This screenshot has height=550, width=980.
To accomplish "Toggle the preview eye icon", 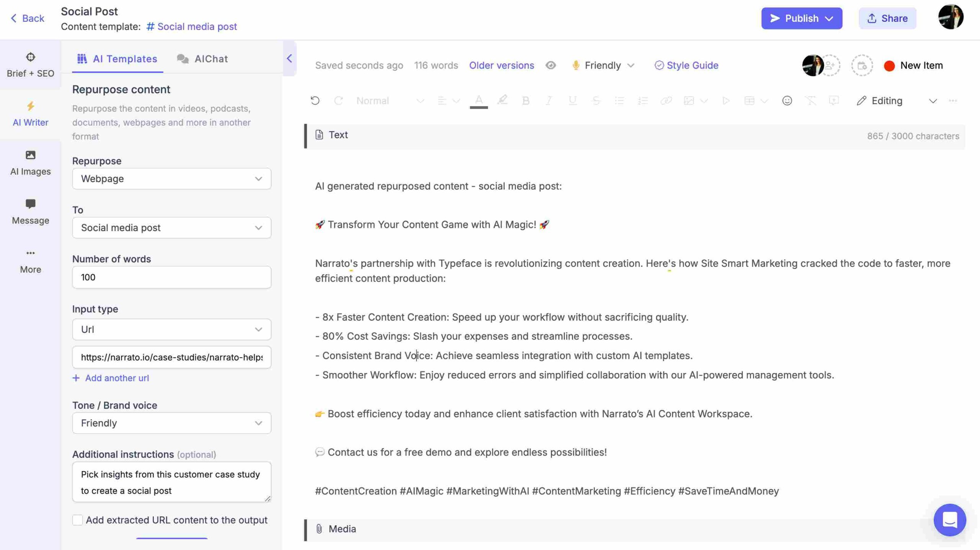I will point(550,65).
